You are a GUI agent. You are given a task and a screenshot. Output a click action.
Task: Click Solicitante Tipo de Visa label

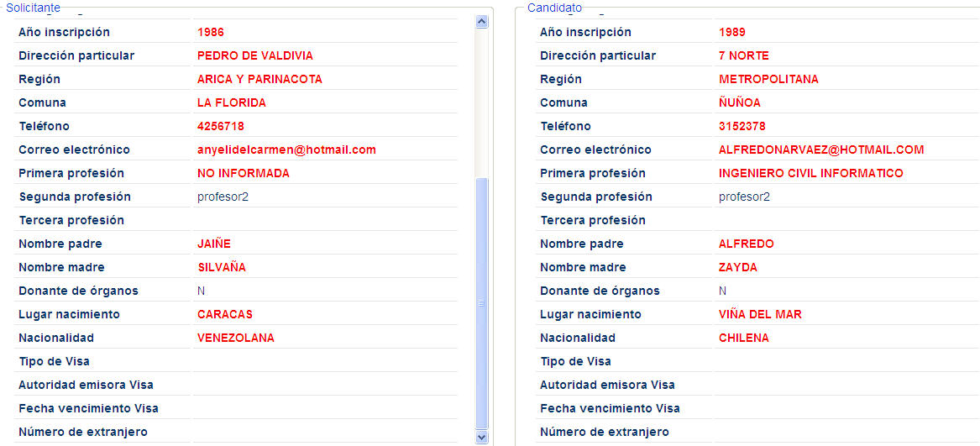[54, 361]
